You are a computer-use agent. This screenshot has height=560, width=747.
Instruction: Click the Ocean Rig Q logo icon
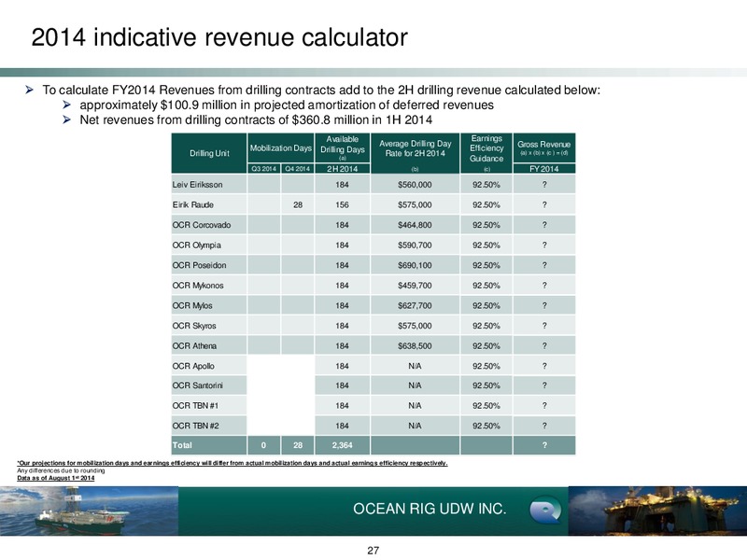click(545, 510)
